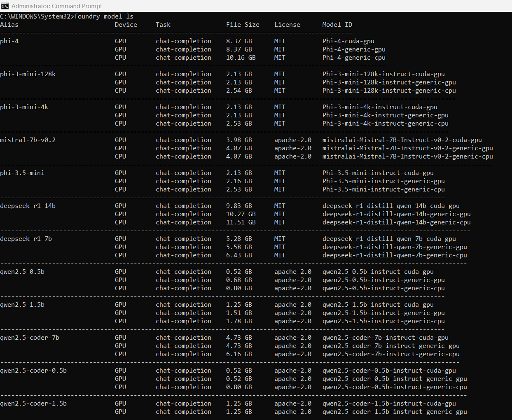
Task: Click 'Phi-3-mini-4k-instruct-generic-gpu' model ID
Action: [386, 115]
